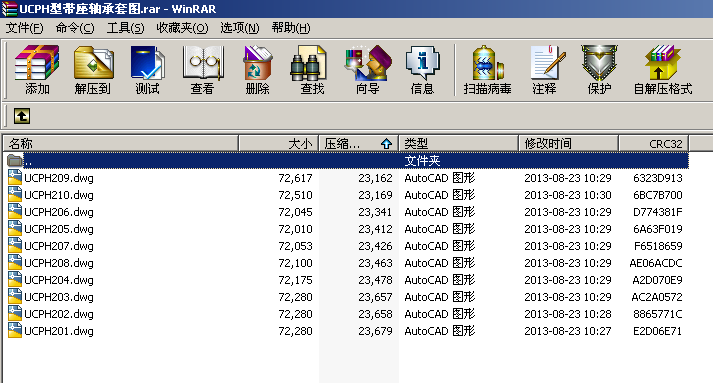Click the size value 72,175
713x383 pixels.
click(x=296, y=280)
